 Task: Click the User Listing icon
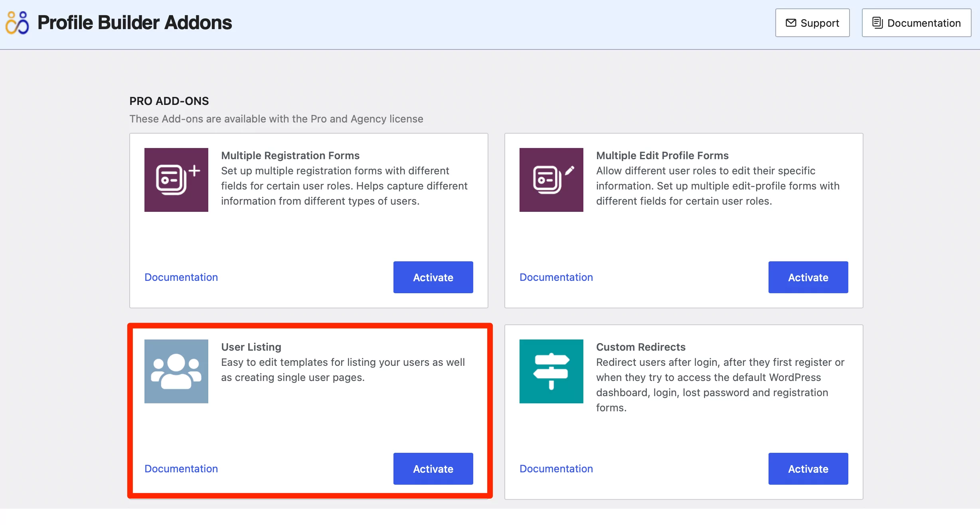click(x=176, y=371)
